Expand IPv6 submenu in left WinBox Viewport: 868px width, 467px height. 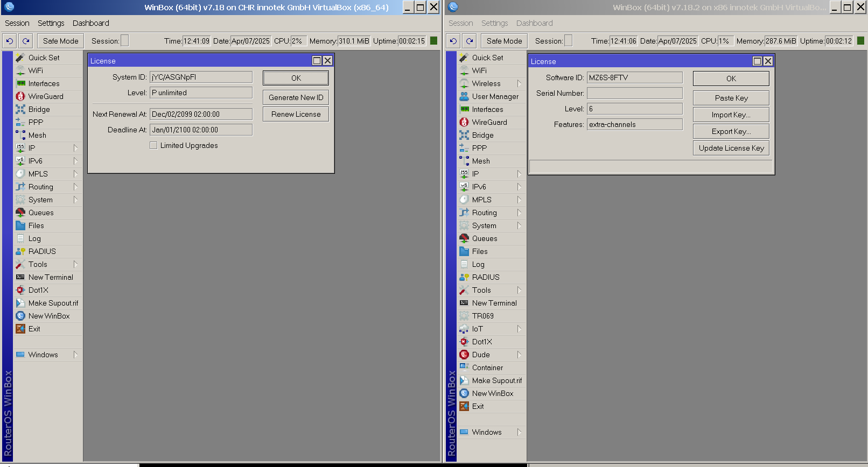coord(75,161)
